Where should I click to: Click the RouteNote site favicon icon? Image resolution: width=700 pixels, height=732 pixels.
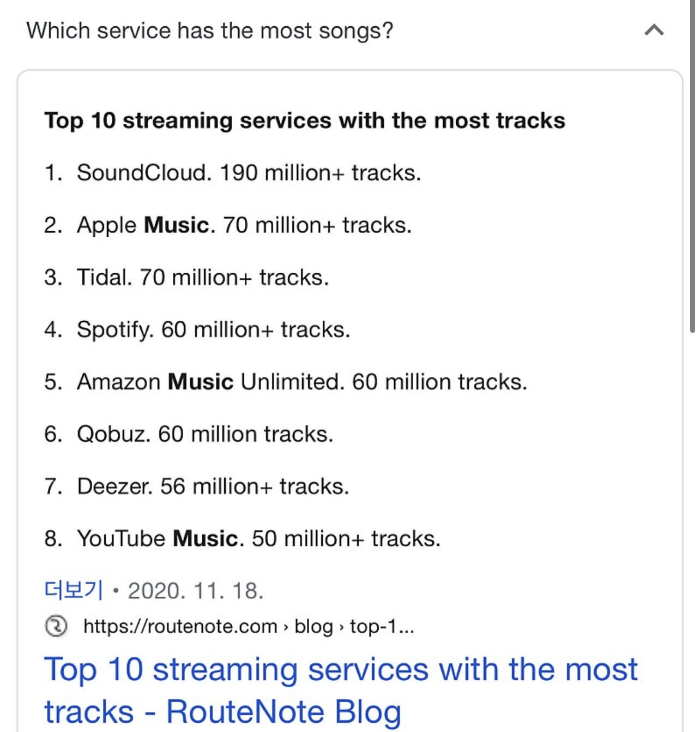point(56,626)
